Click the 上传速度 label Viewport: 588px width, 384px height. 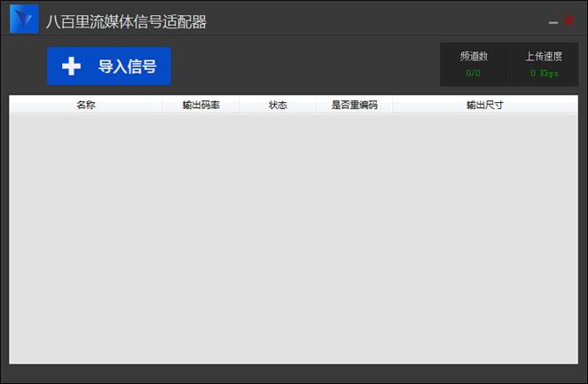tap(544, 56)
